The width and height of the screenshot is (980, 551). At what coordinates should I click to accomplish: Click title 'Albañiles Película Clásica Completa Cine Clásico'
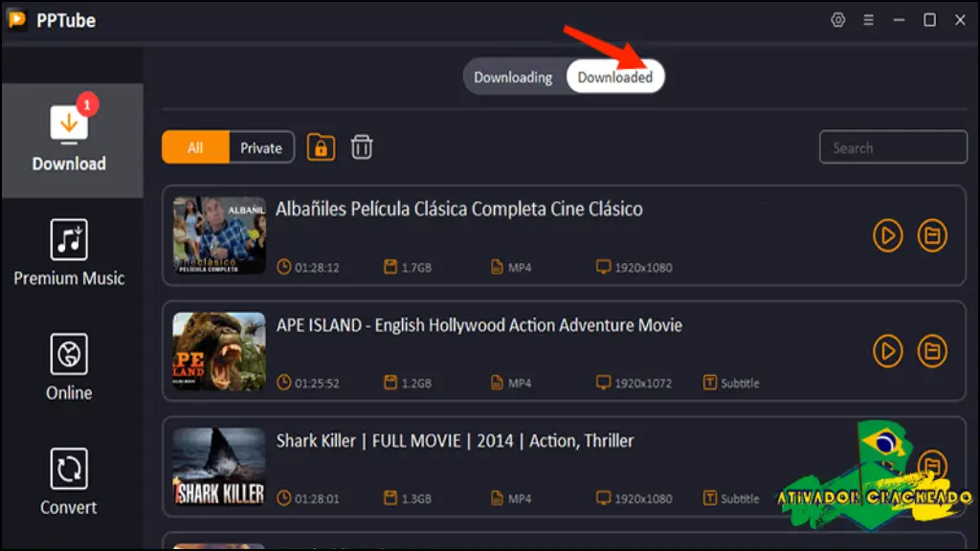tap(459, 209)
